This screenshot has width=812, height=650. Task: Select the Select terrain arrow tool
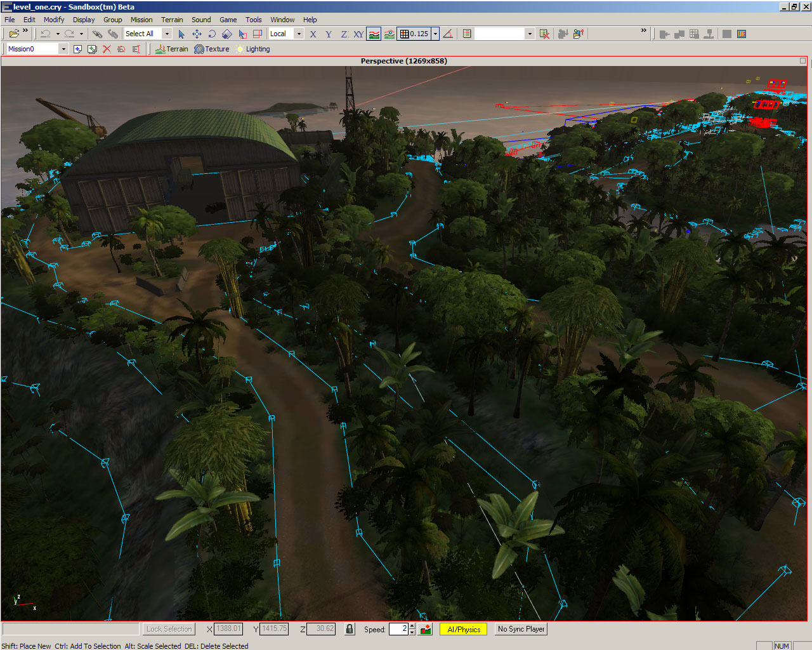point(242,34)
